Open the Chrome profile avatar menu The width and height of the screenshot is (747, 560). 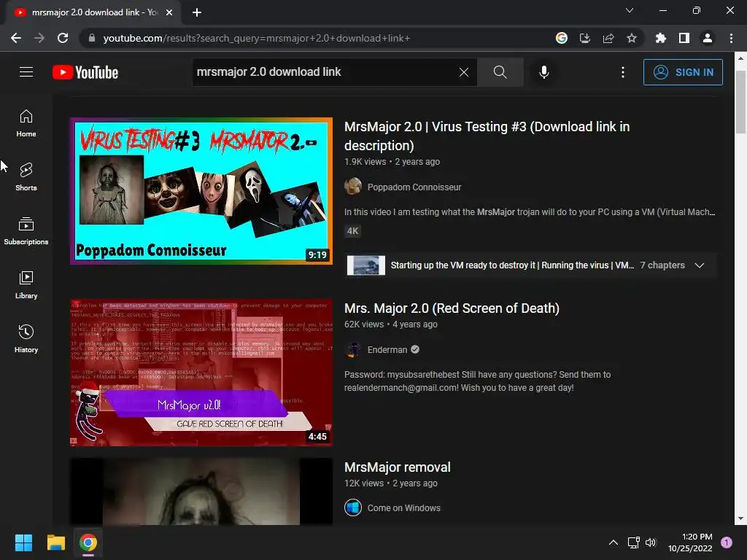pyautogui.click(x=708, y=38)
